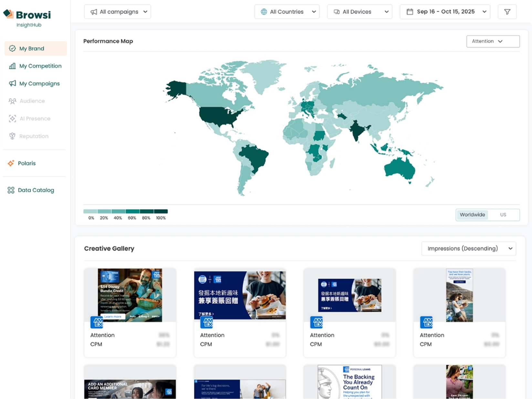Click the filter funnel icon

coord(507,12)
